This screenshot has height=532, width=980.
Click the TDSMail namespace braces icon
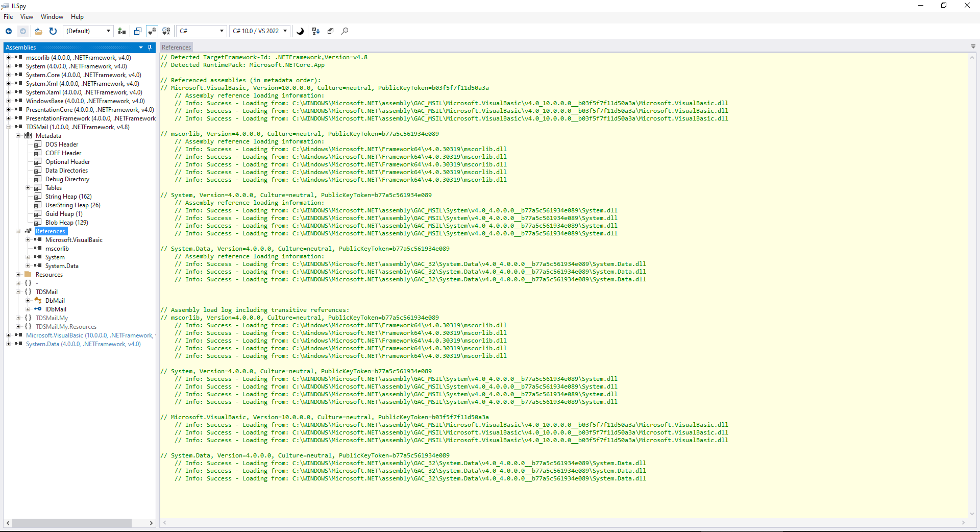[28, 292]
